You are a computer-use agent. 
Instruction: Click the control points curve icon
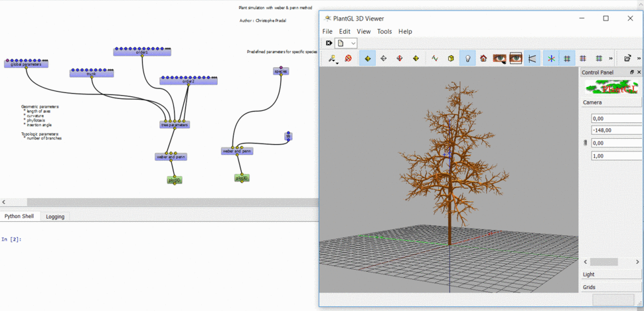(435, 58)
